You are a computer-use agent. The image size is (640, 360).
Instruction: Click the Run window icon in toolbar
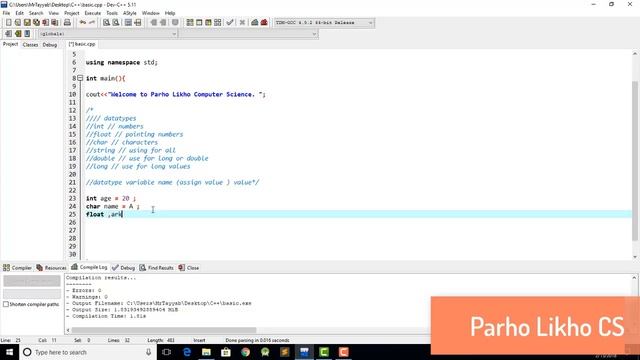point(199,22)
